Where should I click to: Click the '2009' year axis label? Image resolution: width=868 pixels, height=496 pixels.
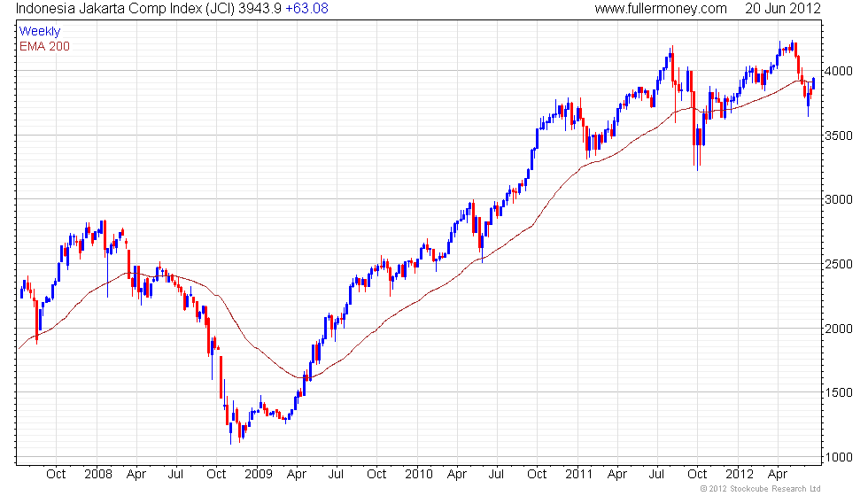coord(259,475)
